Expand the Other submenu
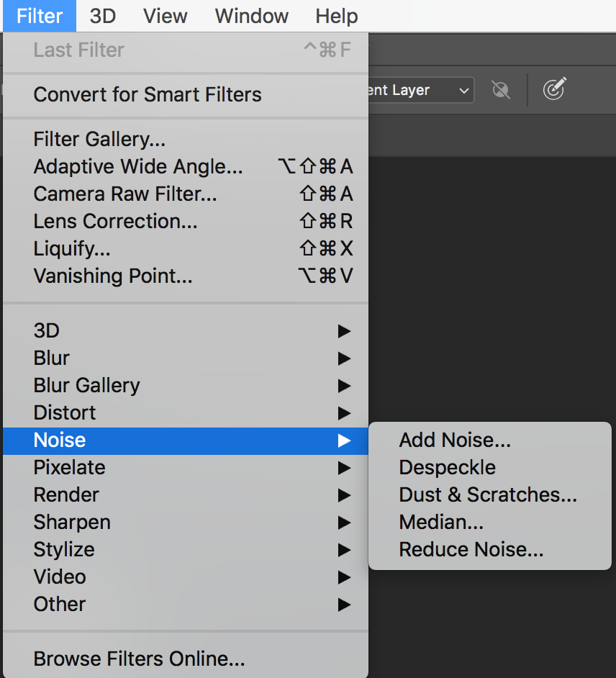Screen dimensions: 616x678 click(x=186, y=604)
